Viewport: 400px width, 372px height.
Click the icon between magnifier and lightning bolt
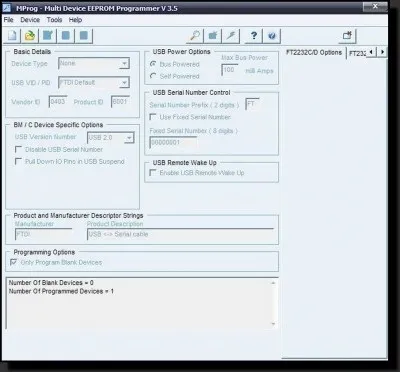point(213,36)
